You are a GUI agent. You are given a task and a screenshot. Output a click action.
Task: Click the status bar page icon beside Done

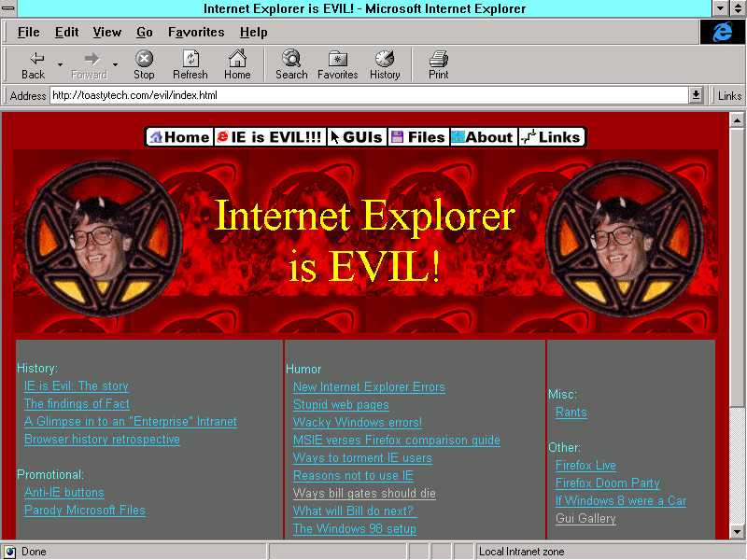coord(9,552)
